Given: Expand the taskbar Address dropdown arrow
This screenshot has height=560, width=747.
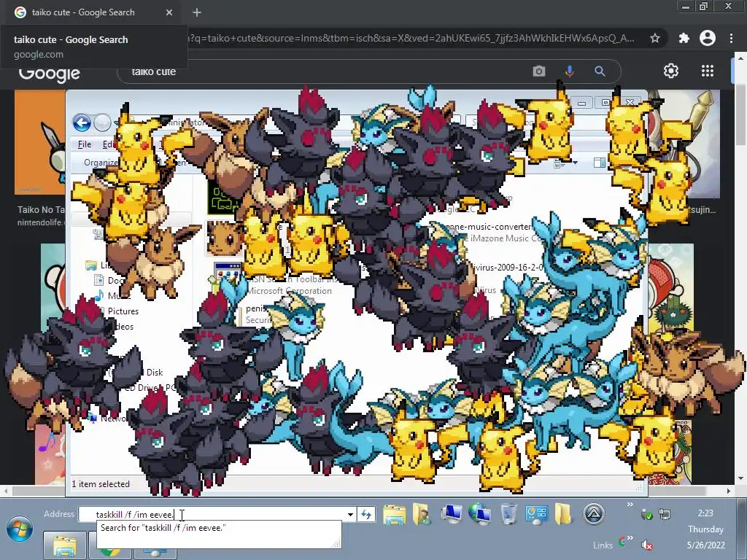Looking at the screenshot, I should (x=350, y=514).
